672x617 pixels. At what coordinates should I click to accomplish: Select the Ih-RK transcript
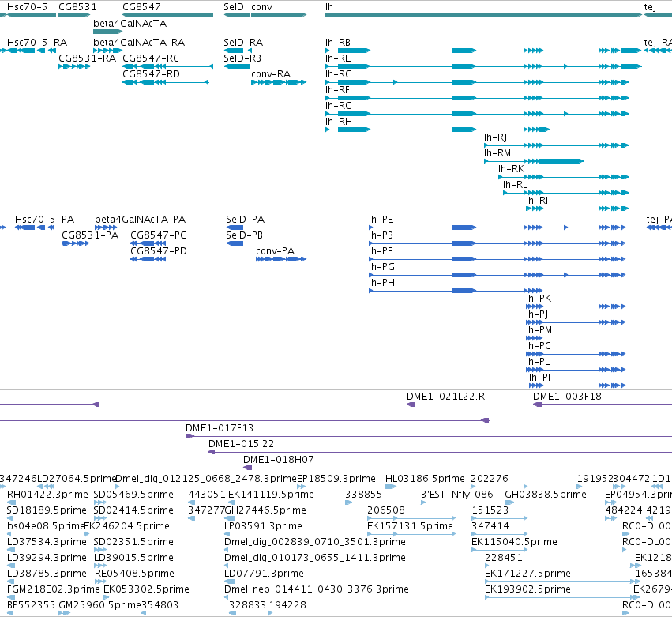pyautogui.click(x=564, y=177)
